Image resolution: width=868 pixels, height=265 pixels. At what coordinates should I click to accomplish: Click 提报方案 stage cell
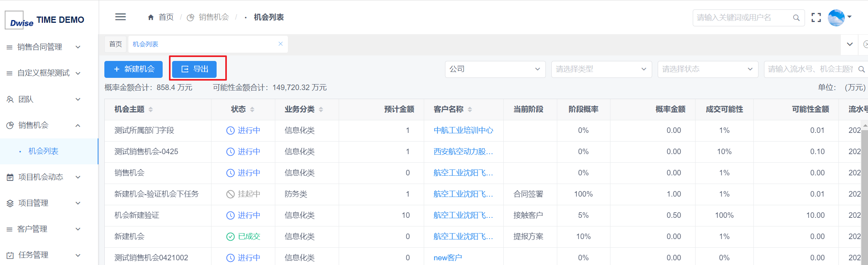(528, 237)
